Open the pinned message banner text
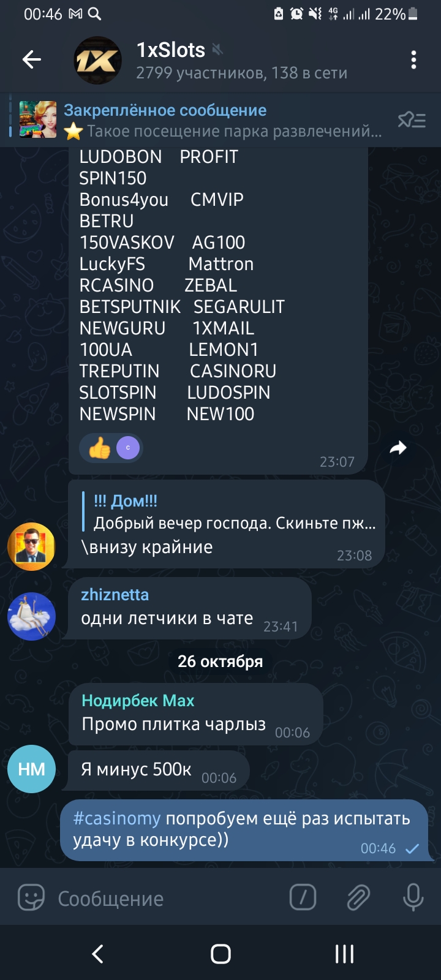This screenshot has height=980, width=441. pos(223,121)
